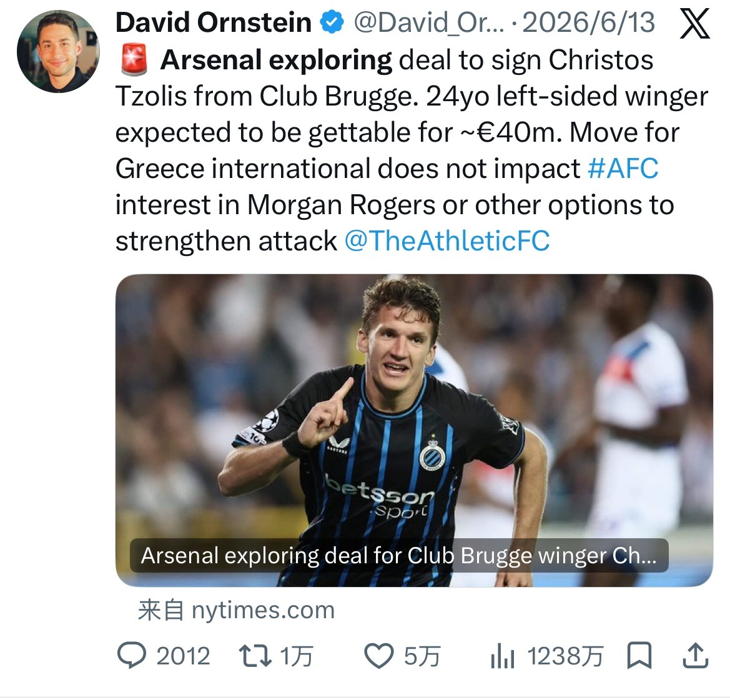Click the 2026/6/13 post date

589,23
